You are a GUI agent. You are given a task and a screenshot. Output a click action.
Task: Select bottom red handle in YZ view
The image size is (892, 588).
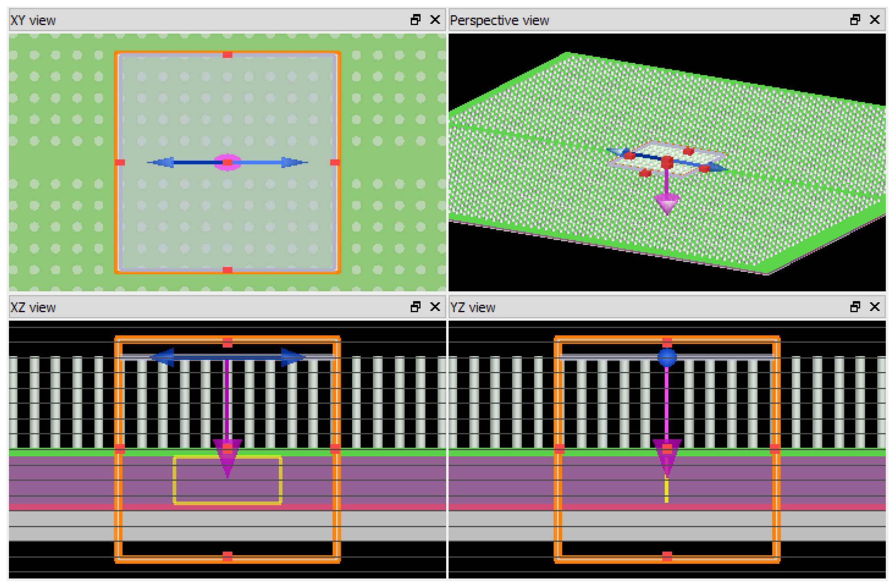click(667, 556)
